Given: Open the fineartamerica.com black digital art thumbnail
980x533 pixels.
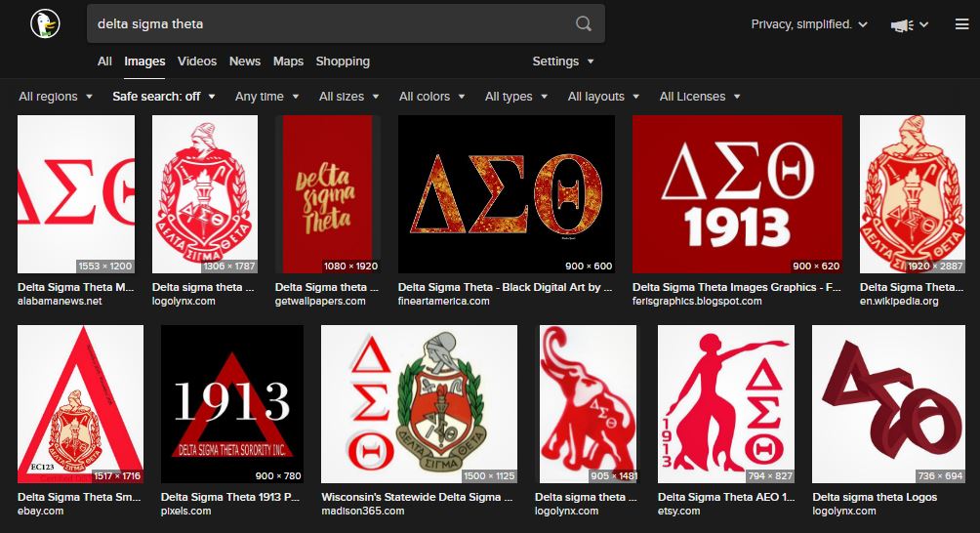Looking at the screenshot, I should tap(507, 194).
